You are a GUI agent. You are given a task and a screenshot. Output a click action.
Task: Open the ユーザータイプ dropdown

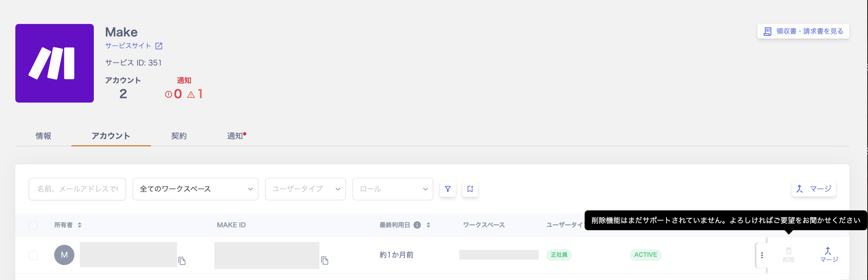pyautogui.click(x=305, y=189)
